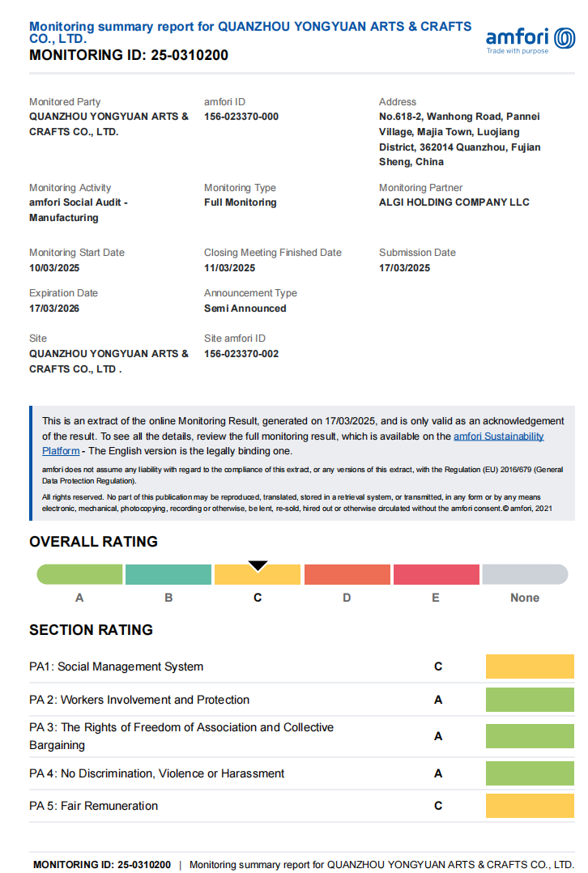Select Monitoring Start Date '10/03/2025'
The image size is (588, 873).
54,268
